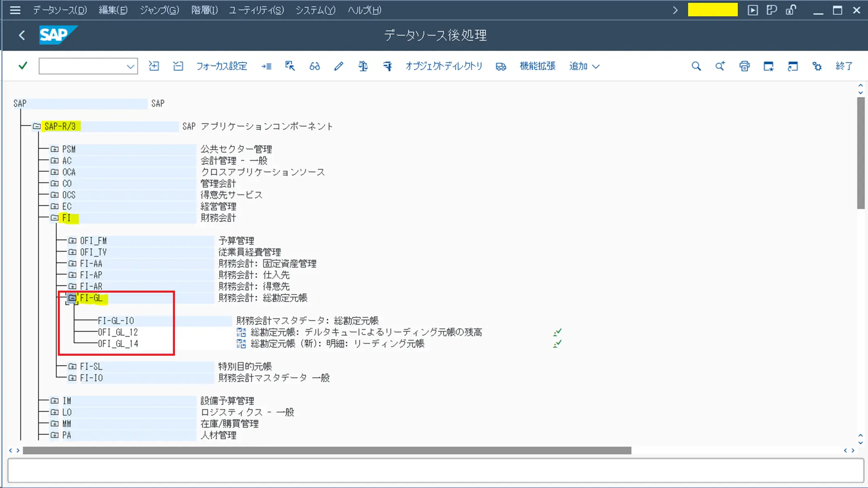Image resolution: width=868 pixels, height=488 pixels.
Task: Click the collapse subtree toolbar icon
Action: (178, 66)
